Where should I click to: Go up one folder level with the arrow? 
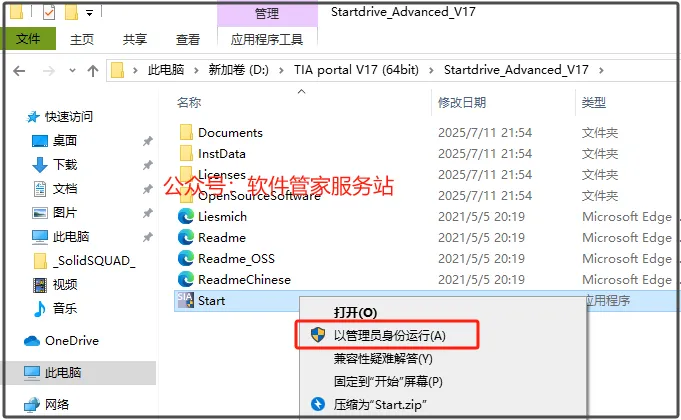tap(93, 70)
